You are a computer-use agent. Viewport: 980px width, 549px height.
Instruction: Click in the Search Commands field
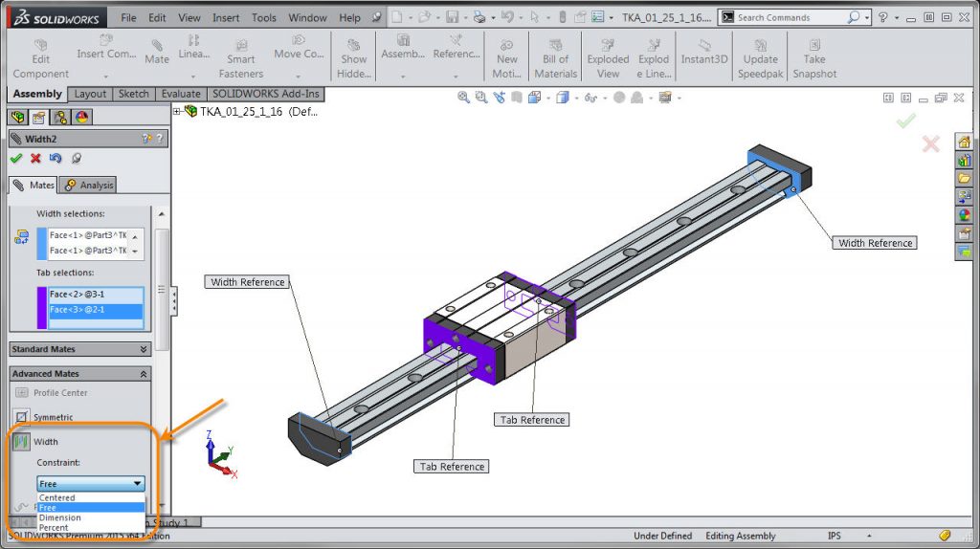pos(789,17)
